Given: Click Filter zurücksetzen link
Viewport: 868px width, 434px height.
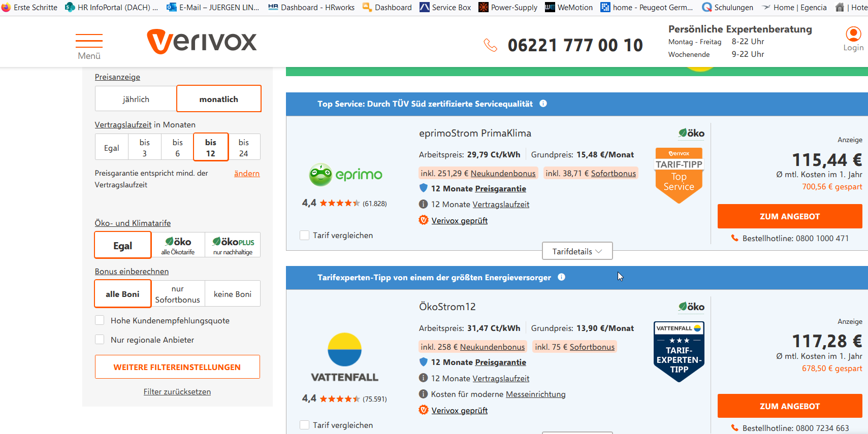Looking at the screenshot, I should click(x=177, y=392).
